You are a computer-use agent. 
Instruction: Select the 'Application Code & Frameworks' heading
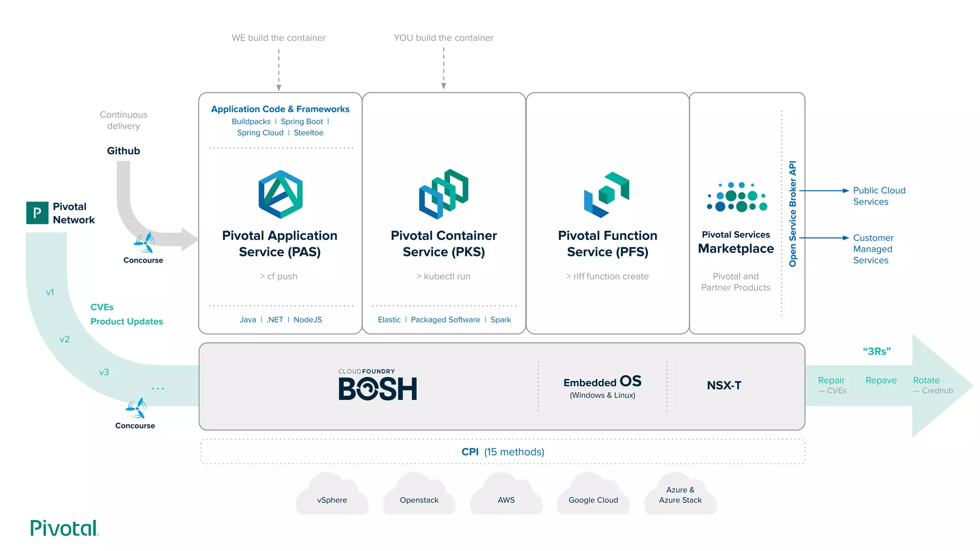(x=280, y=109)
